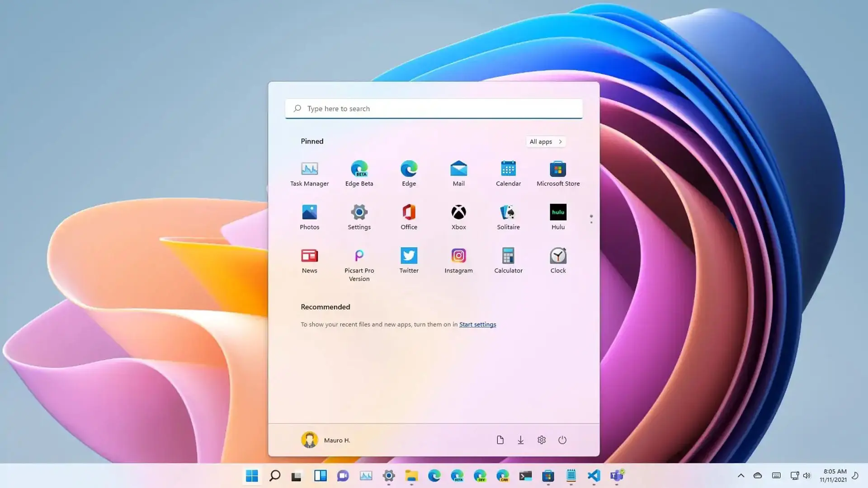Open the Calendar app
Screen dimensions: 868x488
(508, 174)
